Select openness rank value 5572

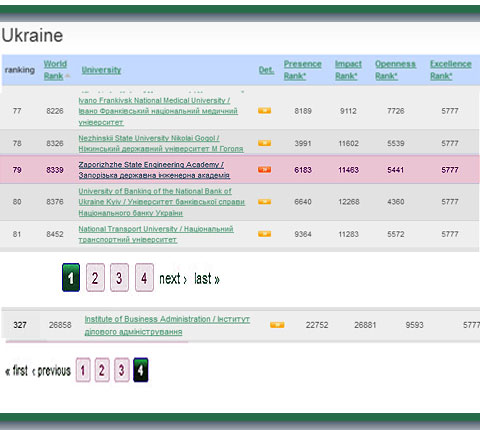coord(396,234)
